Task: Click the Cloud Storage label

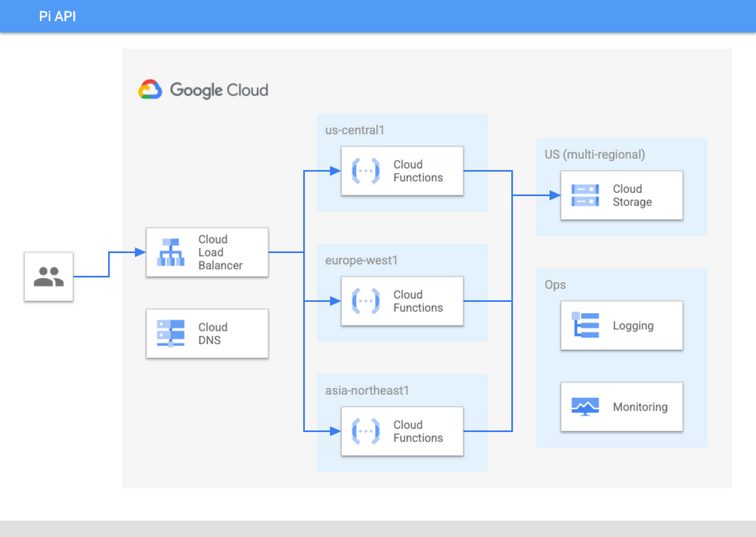Action: 632,195
